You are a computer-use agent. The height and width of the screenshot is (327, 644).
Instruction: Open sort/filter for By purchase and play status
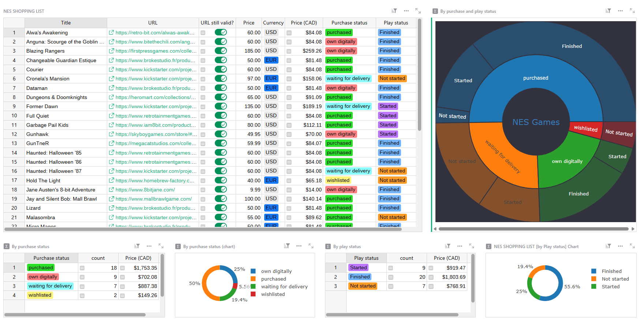(608, 11)
